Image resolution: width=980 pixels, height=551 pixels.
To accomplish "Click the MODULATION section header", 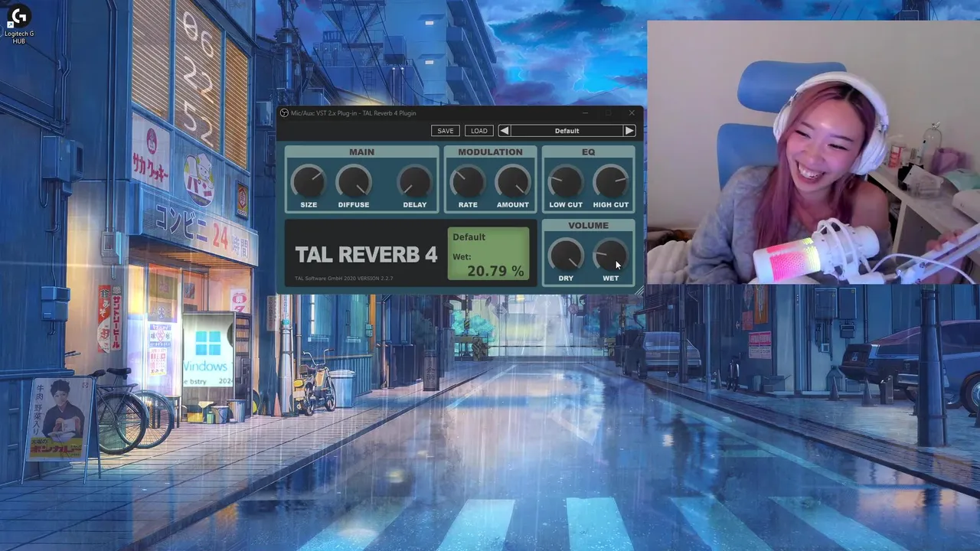I will [x=490, y=152].
